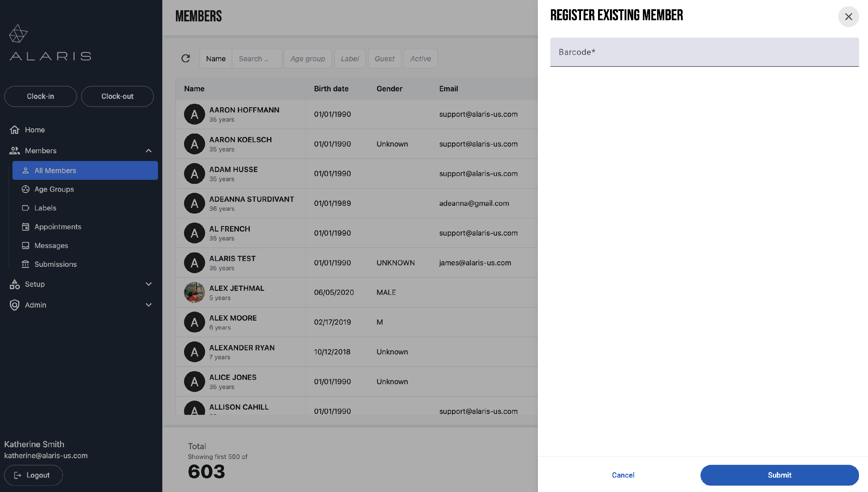Click the Home house icon

coord(14,130)
